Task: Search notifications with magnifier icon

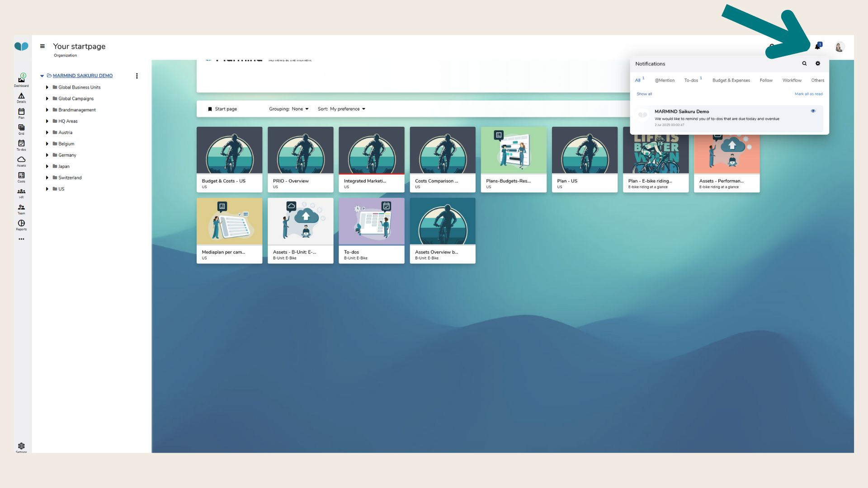Action: tap(804, 64)
